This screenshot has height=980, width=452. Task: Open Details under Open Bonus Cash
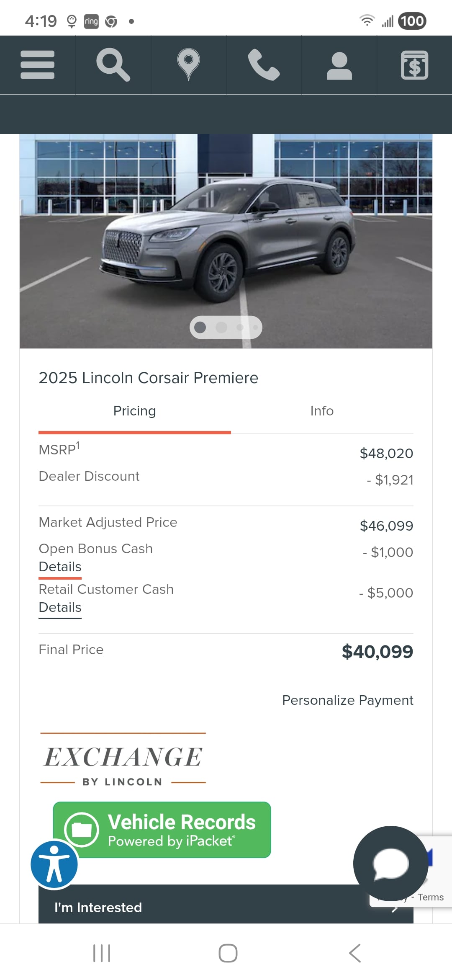(60, 567)
